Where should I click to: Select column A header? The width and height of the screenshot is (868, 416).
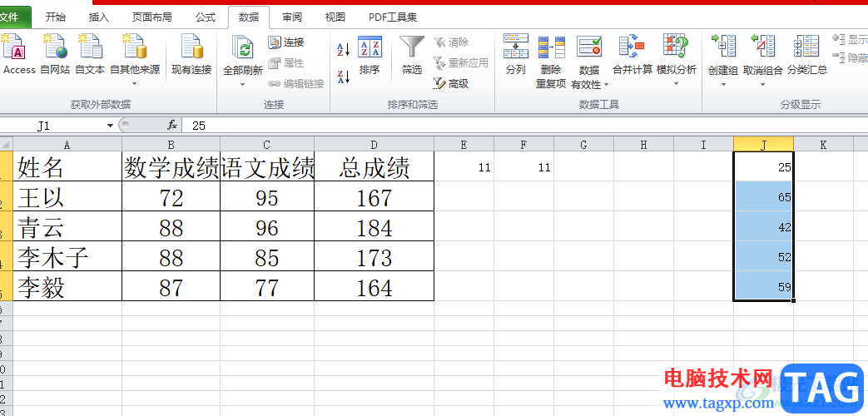pos(67,145)
